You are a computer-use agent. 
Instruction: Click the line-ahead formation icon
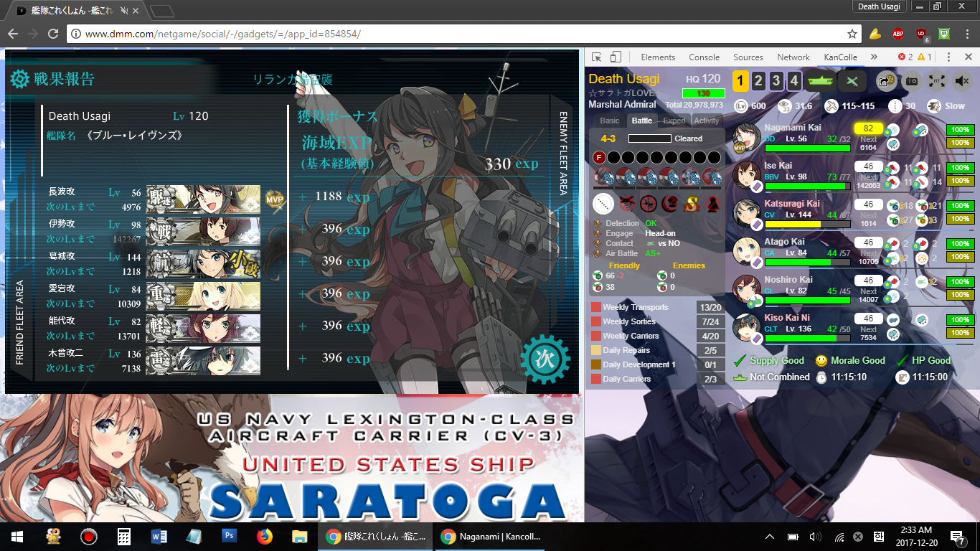pos(603,204)
